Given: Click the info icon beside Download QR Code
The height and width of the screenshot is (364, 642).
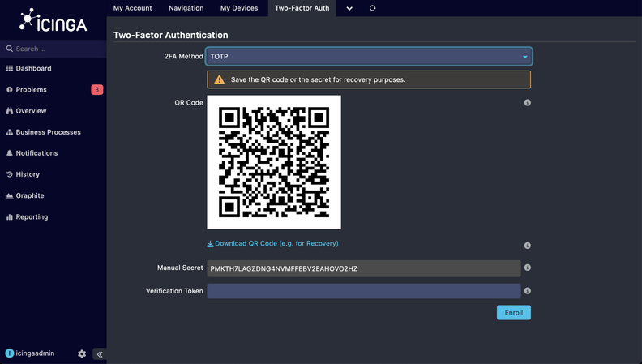Looking at the screenshot, I should [x=528, y=246].
